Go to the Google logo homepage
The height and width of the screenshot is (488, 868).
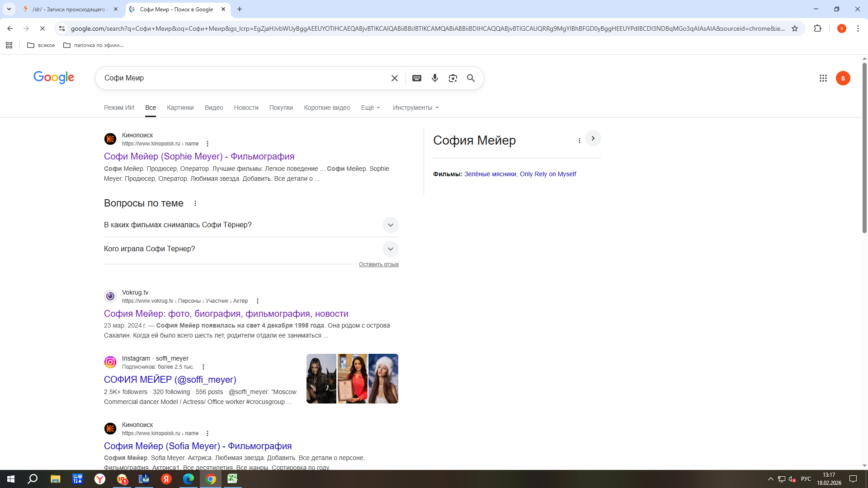54,77
